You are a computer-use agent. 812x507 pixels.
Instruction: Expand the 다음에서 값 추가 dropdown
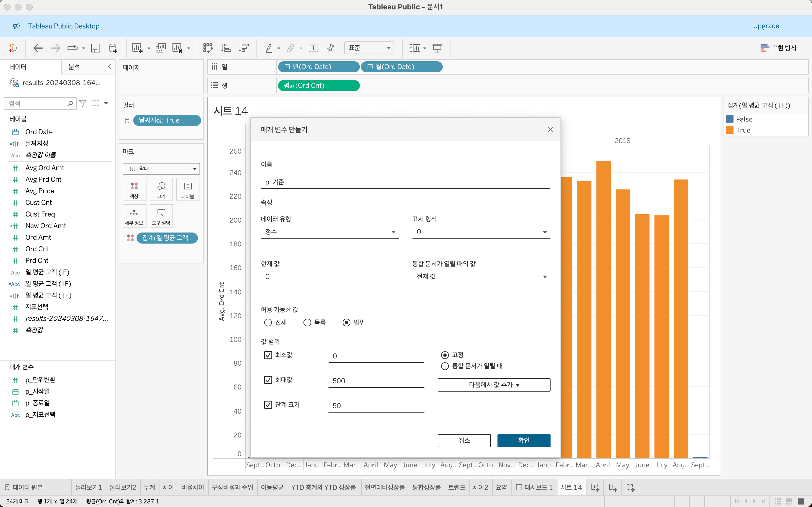494,385
